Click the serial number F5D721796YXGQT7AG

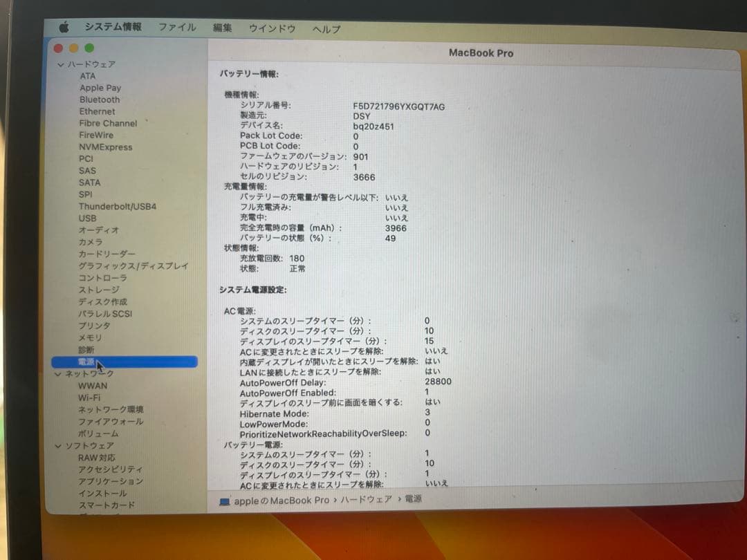399,106
